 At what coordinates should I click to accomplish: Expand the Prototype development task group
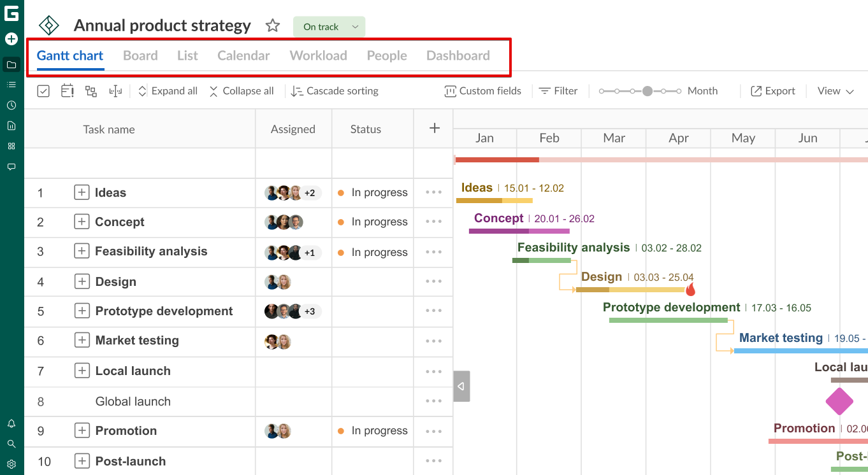coord(82,311)
